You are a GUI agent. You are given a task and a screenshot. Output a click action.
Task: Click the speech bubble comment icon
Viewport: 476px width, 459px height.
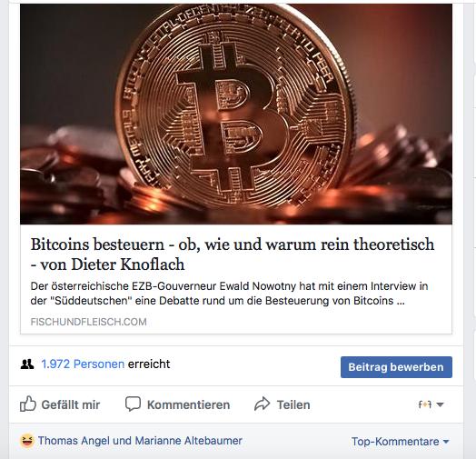point(133,404)
